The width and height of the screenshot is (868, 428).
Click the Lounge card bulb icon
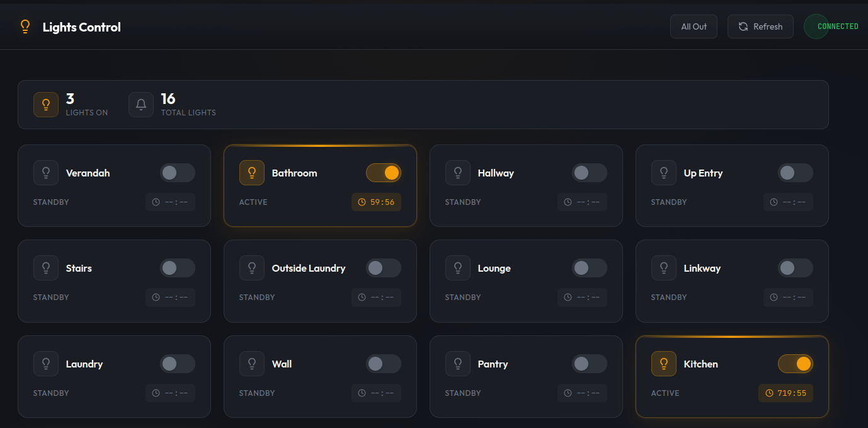[x=458, y=268]
